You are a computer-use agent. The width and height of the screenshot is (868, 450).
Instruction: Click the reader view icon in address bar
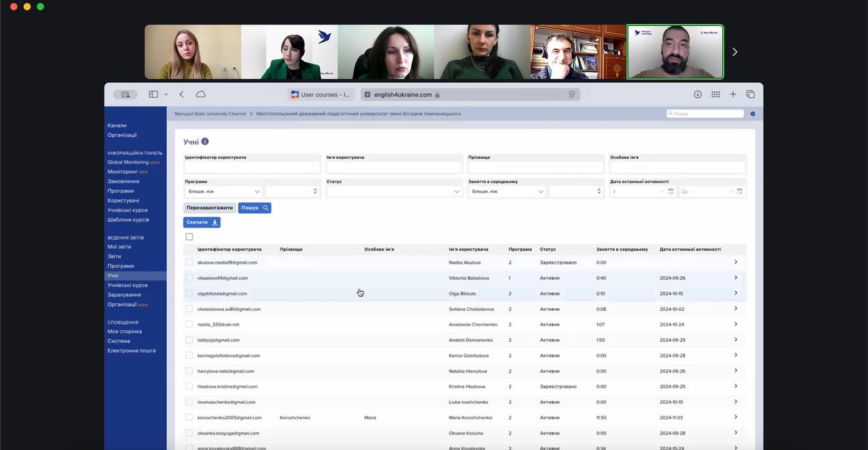(572, 94)
